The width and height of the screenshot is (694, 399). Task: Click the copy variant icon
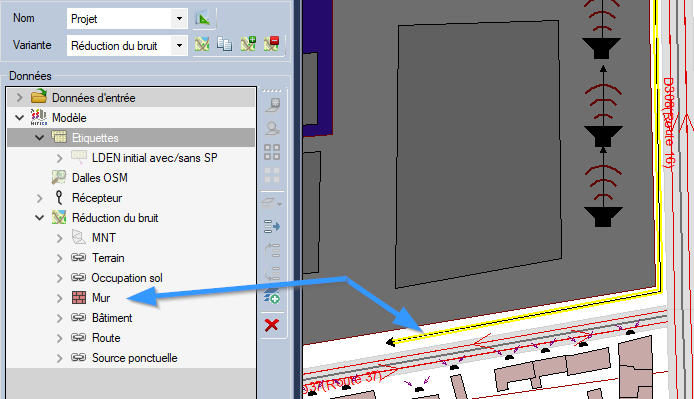point(224,44)
